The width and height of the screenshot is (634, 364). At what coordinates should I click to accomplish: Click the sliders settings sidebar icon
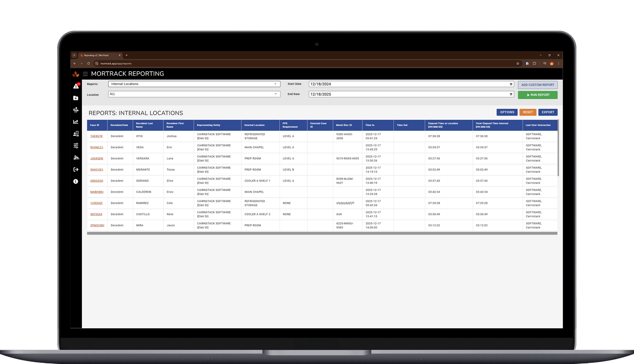tap(76, 146)
